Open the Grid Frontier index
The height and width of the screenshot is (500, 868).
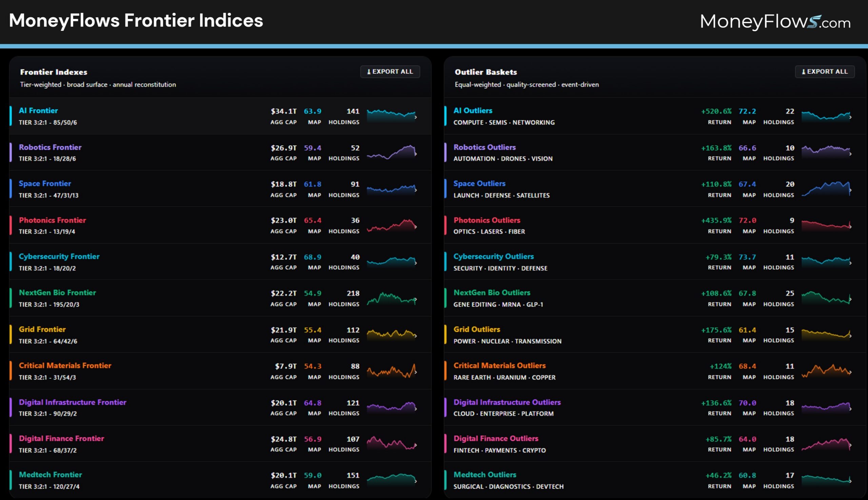point(220,335)
